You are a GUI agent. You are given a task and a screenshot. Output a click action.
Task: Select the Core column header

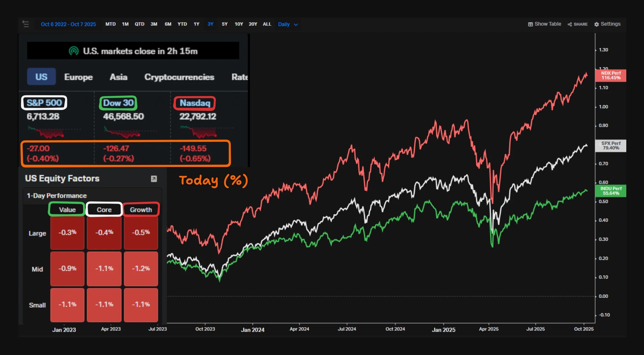(104, 210)
